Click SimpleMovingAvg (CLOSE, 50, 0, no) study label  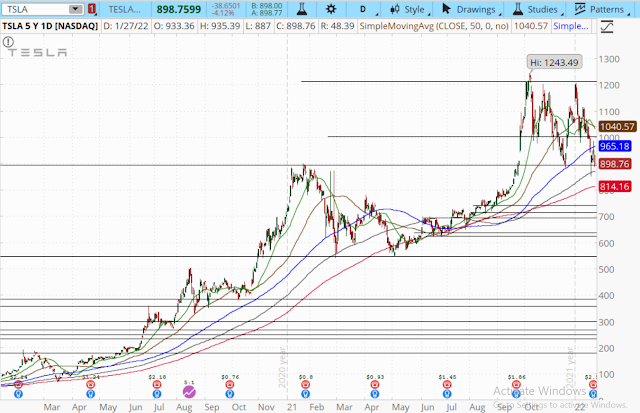click(434, 27)
